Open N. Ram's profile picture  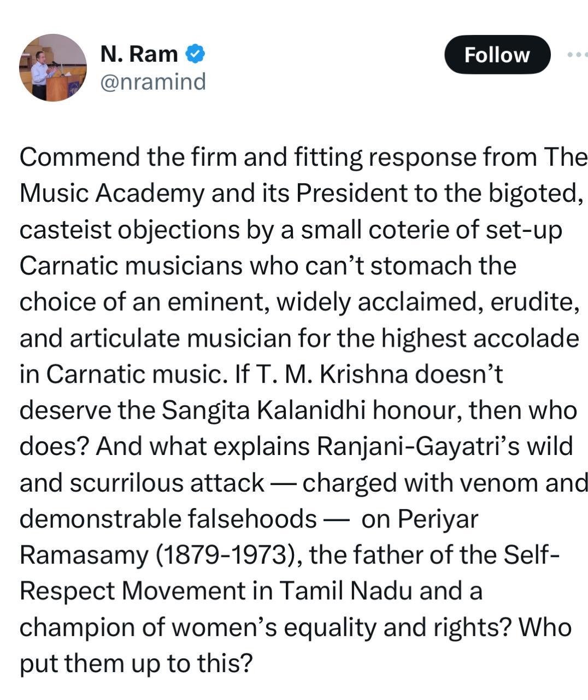[52, 68]
